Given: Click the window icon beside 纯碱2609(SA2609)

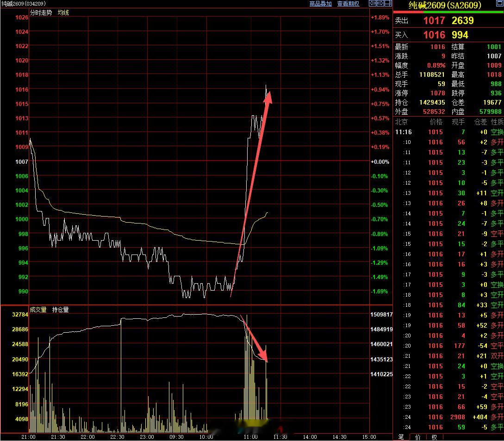Looking at the screenshot, I should click(500, 4).
